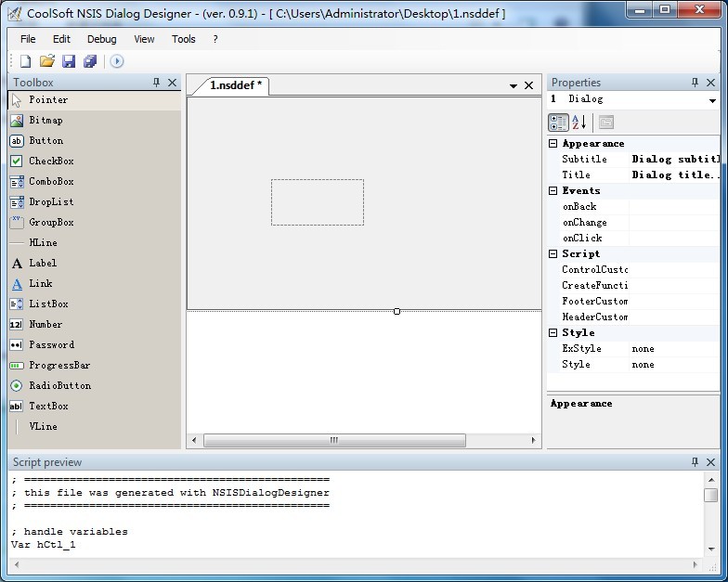Sort Properties alphabetically
The width and height of the screenshot is (728, 582).
tap(578, 123)
